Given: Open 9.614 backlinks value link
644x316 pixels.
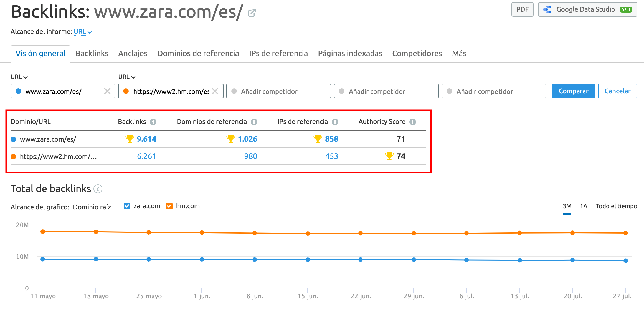Looking at the screenshot, I should 146,139.
